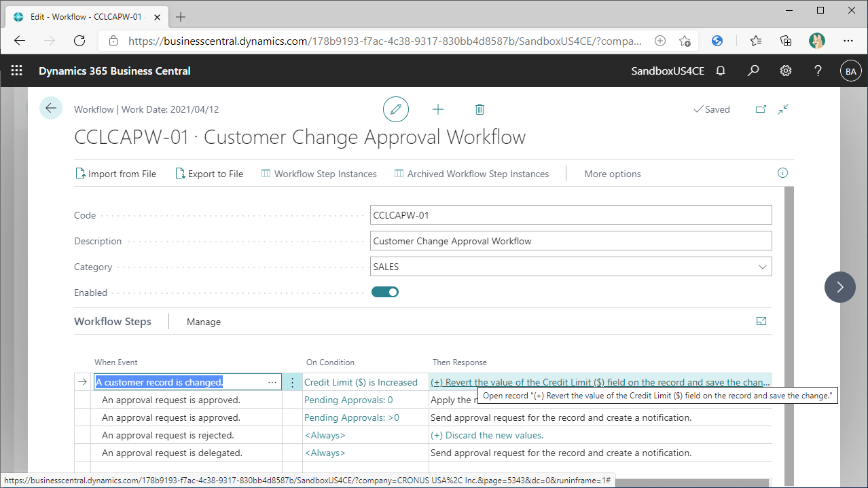Viewport: 868px width, 488px height.
Task: Open the Business Central search magnifier
Action: [x=753, y=71]
